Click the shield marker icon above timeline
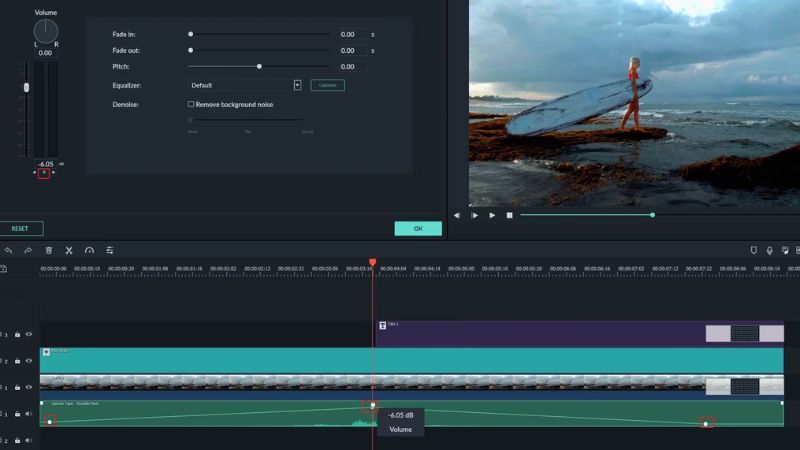The width and height of the screenshot is (800, 450). (x=753, y=250)
